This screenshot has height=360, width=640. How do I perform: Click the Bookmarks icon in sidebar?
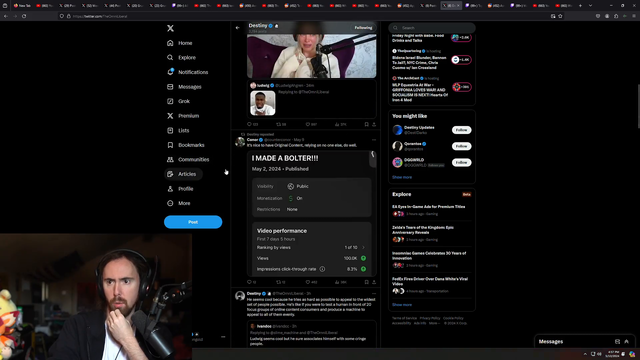click(170, 145)
